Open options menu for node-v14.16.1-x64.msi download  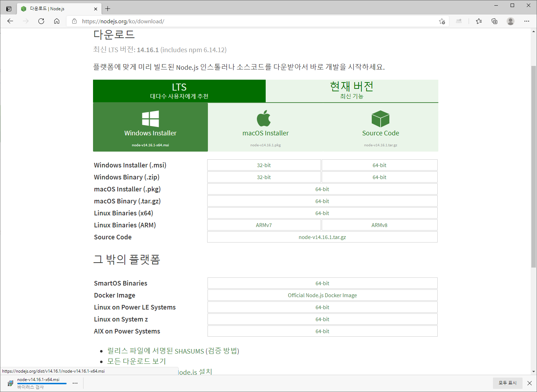pyautogui.click(x=75, y=383)
